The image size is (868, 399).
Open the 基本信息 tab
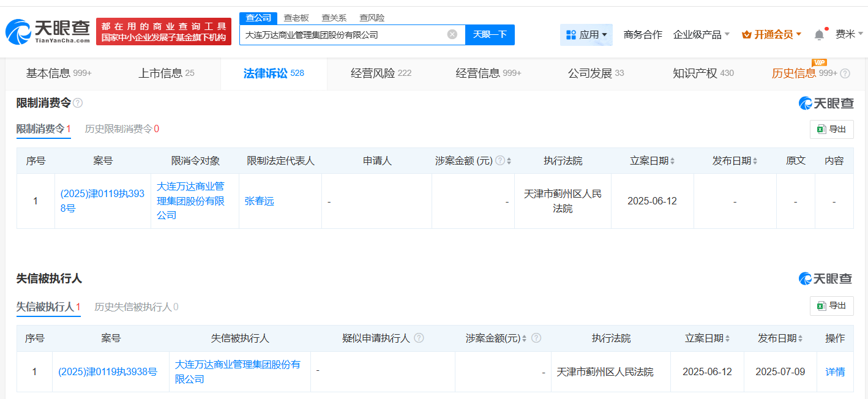pyautogui.click(x=59, y=73)
